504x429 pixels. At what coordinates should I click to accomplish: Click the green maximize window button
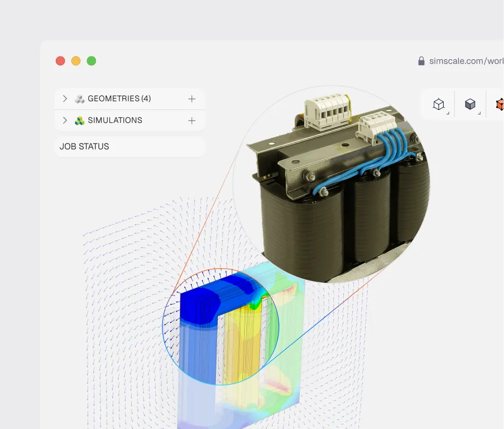pyautogui.click(x=92, y=61)
